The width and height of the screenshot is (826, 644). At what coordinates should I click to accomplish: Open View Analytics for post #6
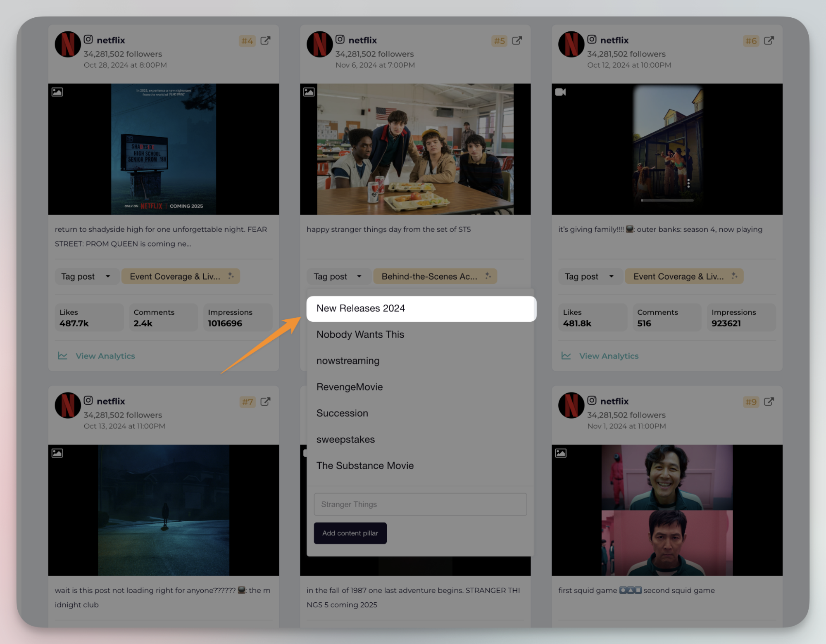pyautogui.click(x=609, y=356)
